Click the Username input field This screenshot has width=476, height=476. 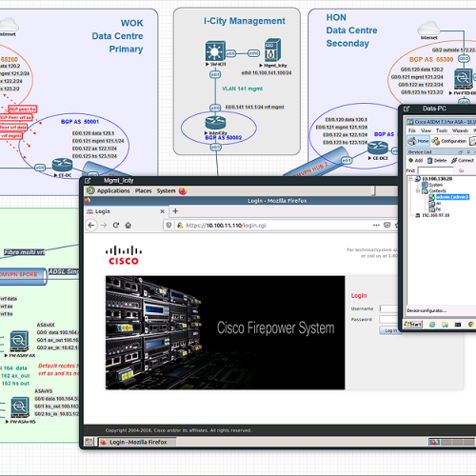pyautogui.click(x=388, y=308)
